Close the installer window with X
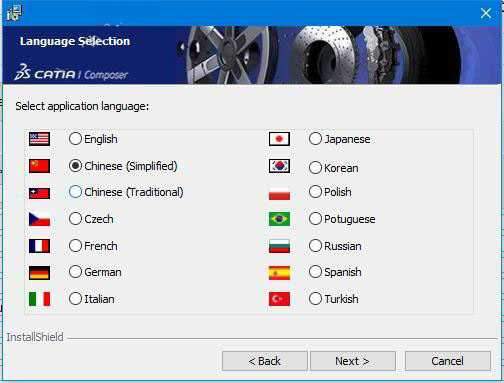The height and width of the screenshot is (383, 504). point(486,13)
